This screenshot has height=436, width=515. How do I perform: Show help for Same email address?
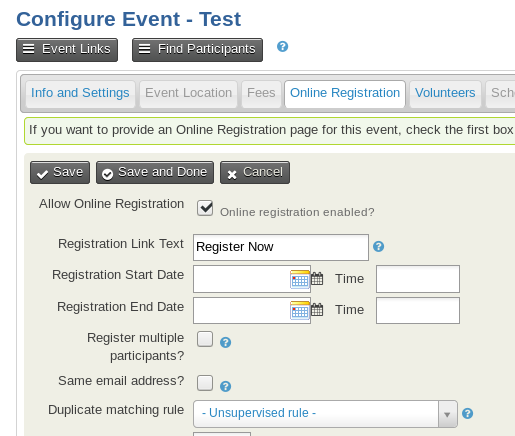pos(225,386)
